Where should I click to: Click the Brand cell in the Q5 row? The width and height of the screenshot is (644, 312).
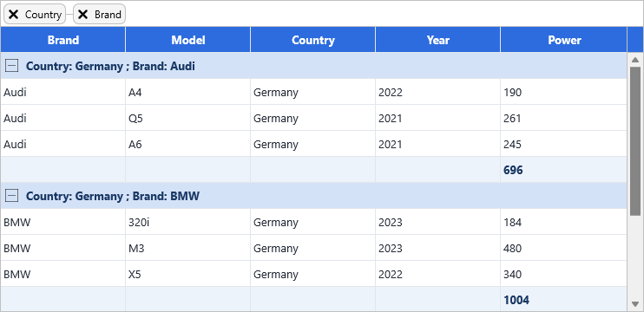63,118
